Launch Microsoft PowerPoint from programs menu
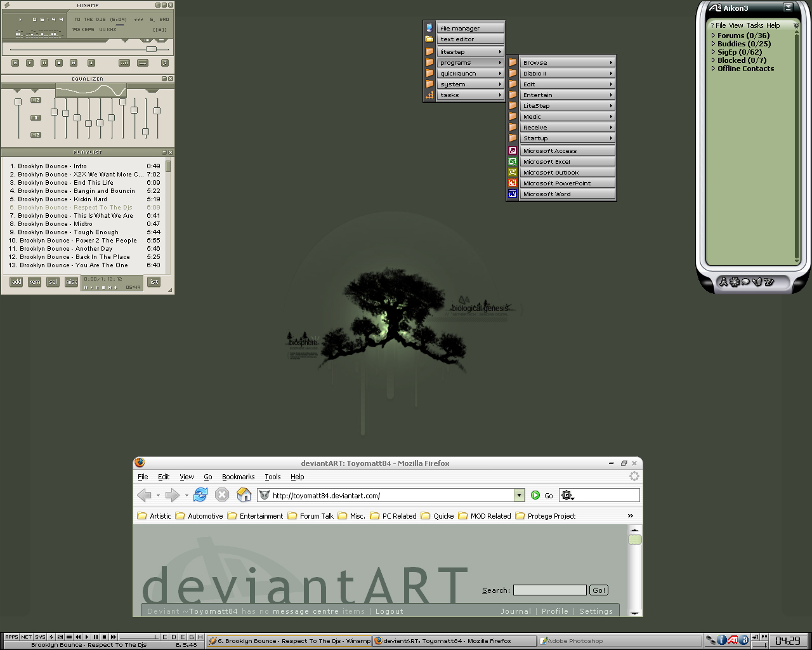The width and height of the screenshot is (812, 650). (x=567, y=183)
